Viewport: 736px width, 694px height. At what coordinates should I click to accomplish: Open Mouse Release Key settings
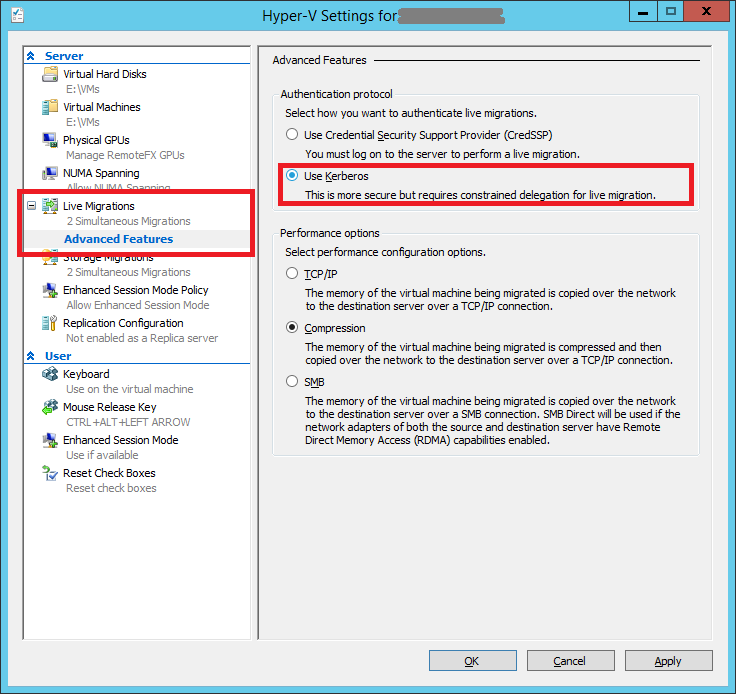click(x=110, y=407)
